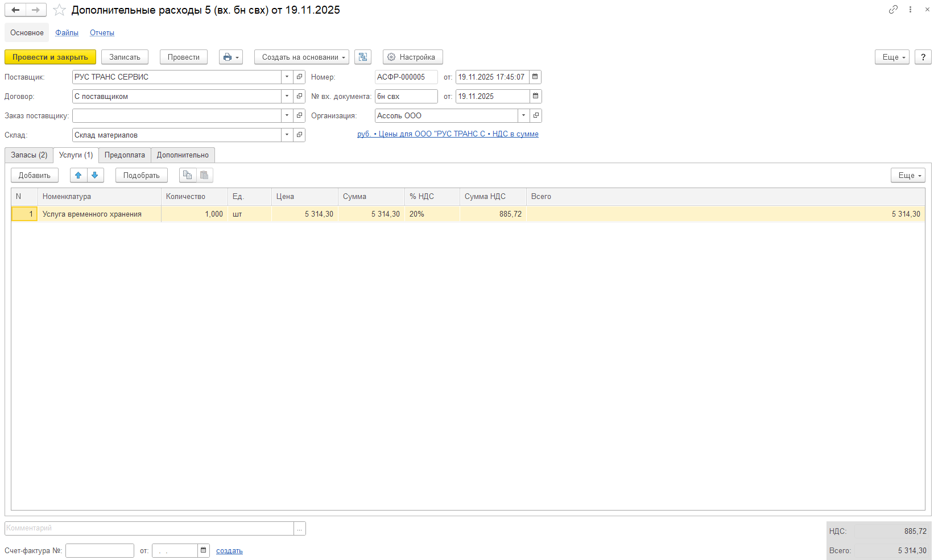
Task: Click the создать invoice link
Action: pos(229,550)
